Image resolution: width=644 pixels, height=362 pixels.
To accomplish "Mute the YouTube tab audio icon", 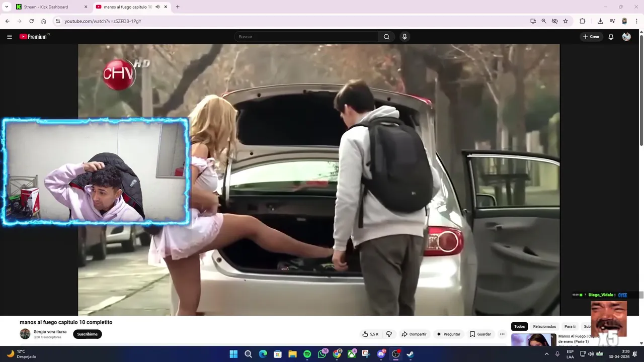I will [x=157, y=7].
